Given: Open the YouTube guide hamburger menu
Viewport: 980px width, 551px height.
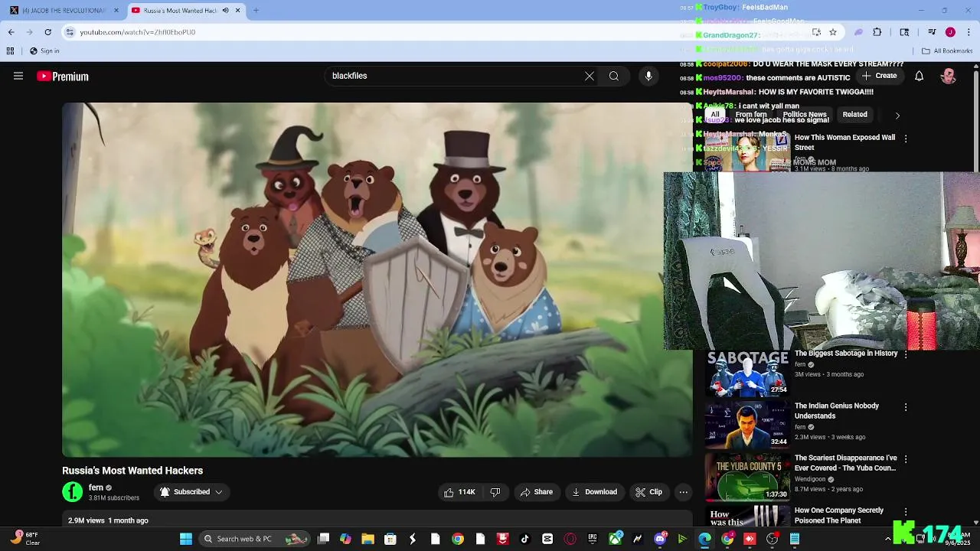Looking at the screenshot, I should [18, 76].
